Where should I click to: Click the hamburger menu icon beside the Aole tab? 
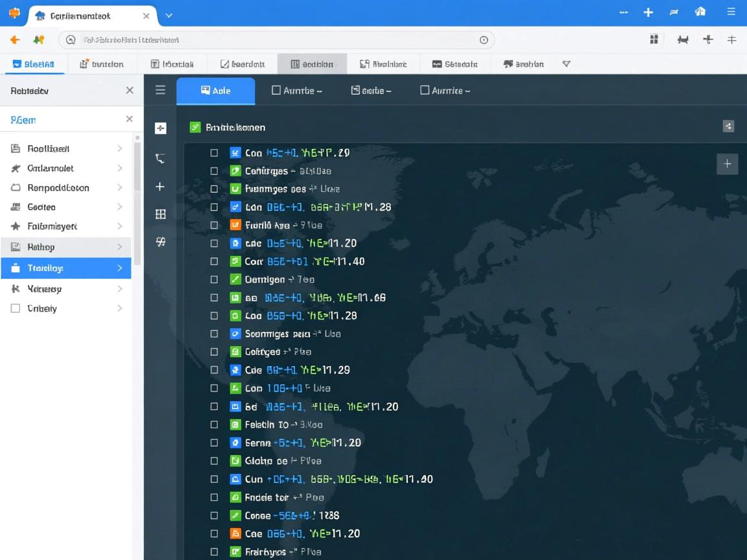tap(160, 90)
